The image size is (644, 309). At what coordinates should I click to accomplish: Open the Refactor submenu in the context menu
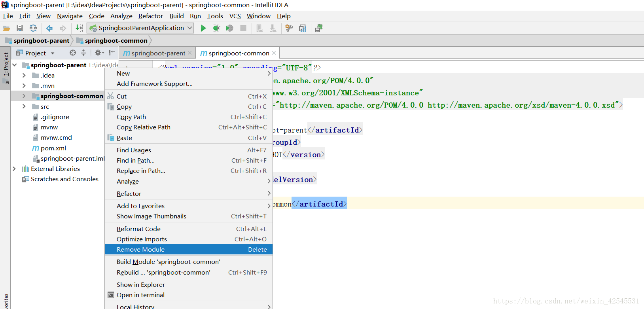189,193
